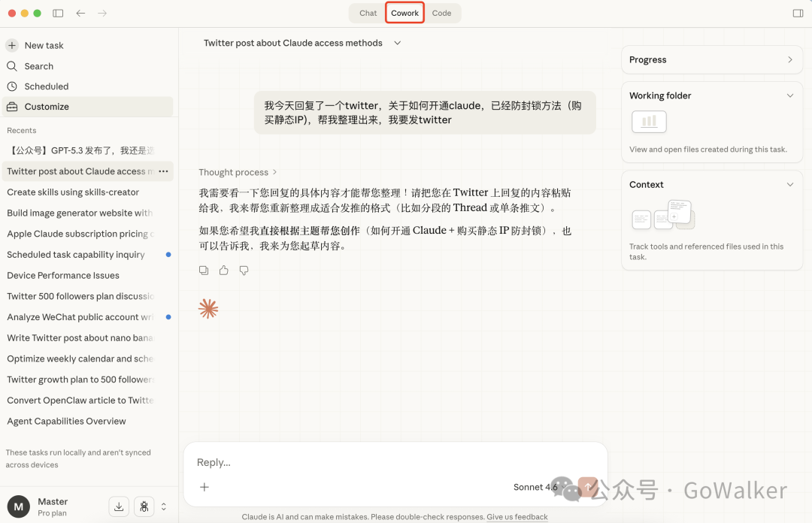
Task: Click the Master profile avatar
Action: pyautogui.click(x=18, y=506)
